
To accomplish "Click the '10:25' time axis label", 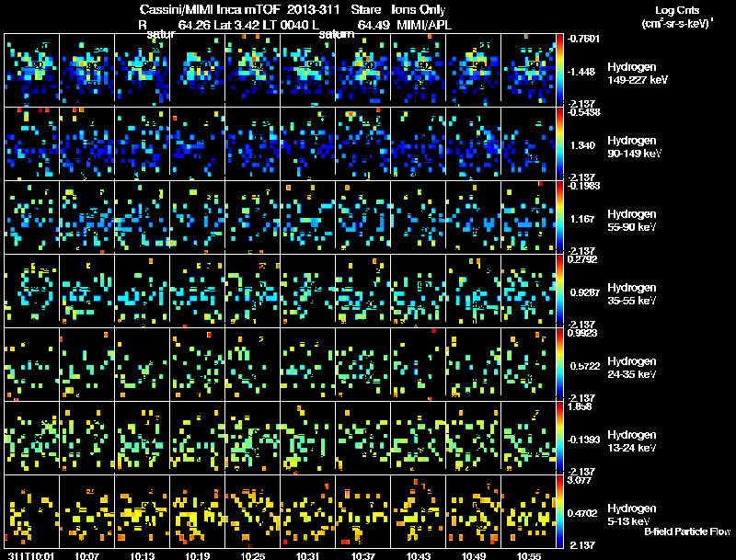I will click(x=252, y=555).
